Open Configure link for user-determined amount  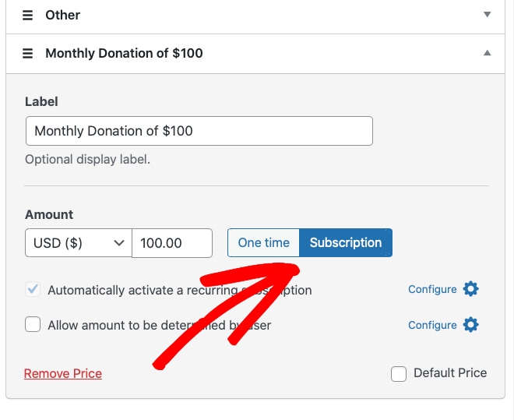tap(432, 324)
